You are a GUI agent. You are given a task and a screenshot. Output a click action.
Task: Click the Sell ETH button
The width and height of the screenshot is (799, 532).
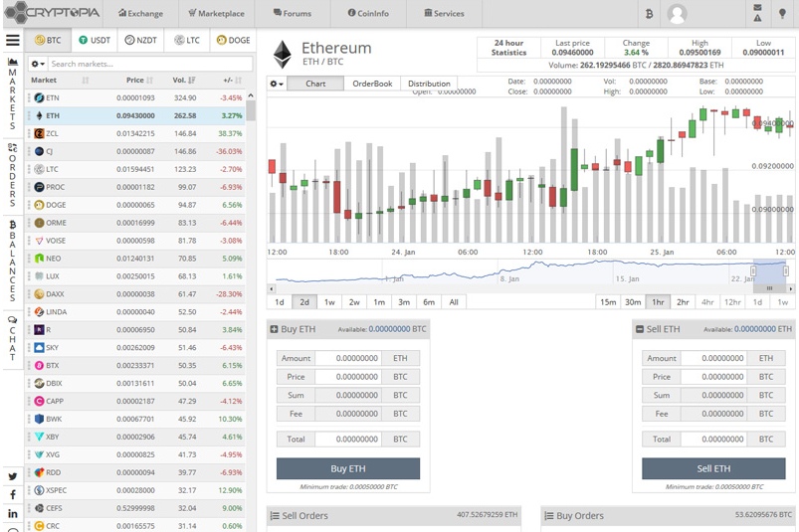pyautogui.click(x=713, y=468)
